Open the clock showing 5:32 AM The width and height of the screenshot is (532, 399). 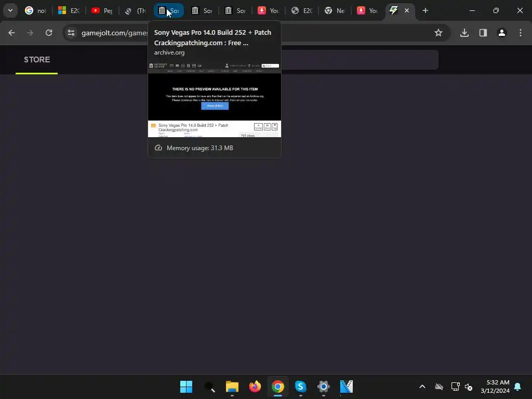tap(495, 387)
